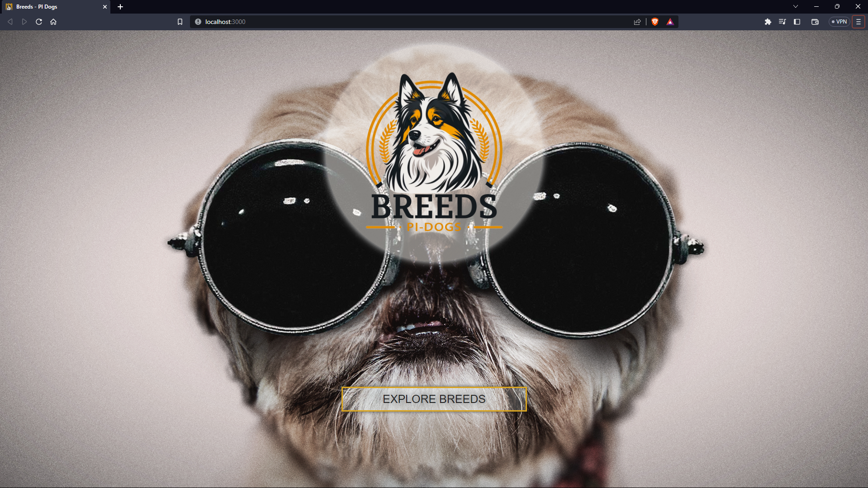View site information for localhost
Viewport: 868px width, 488px height.
[x=198, y=21]
